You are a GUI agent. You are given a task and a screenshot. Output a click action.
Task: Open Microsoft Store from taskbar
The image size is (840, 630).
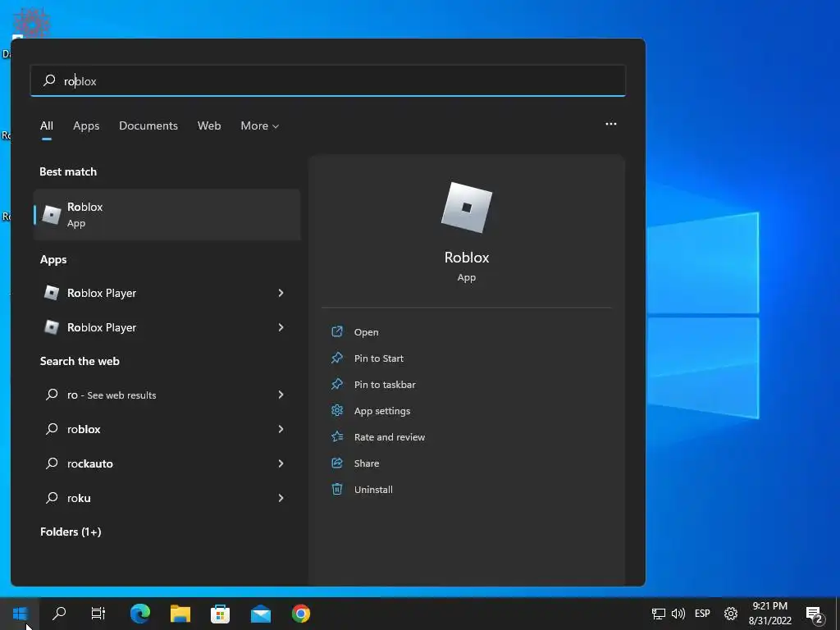point(220,614)
